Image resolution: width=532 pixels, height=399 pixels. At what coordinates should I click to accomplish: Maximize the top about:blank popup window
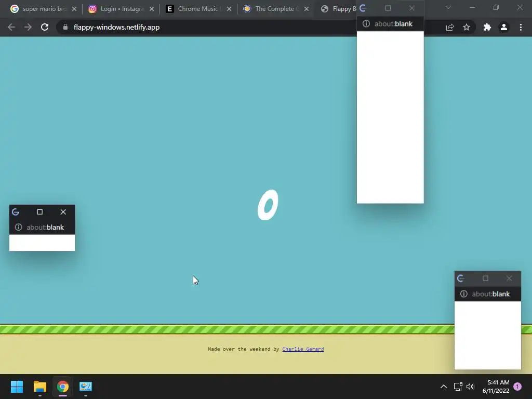click(388, 8)
